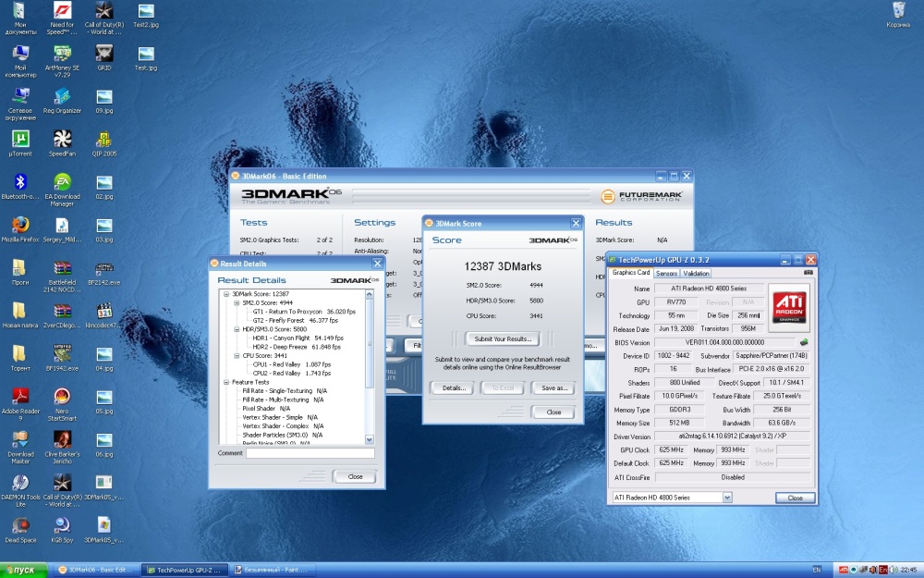Select the Bluetooth desktop icon
Screen dimensions: 924x578
(x=20, y=187)
